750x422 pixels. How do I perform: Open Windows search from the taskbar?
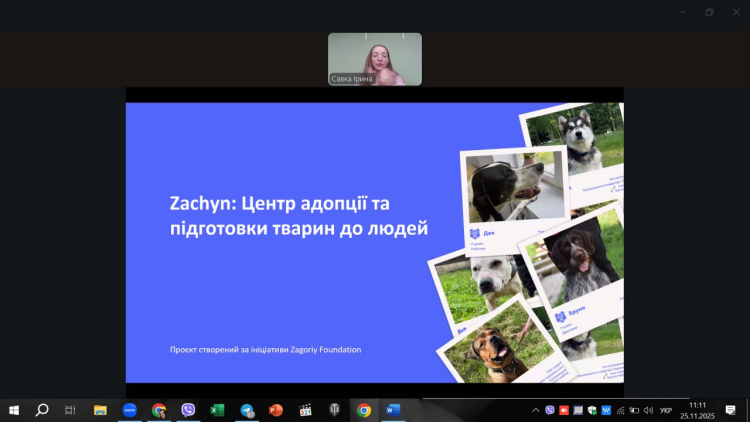42,410
